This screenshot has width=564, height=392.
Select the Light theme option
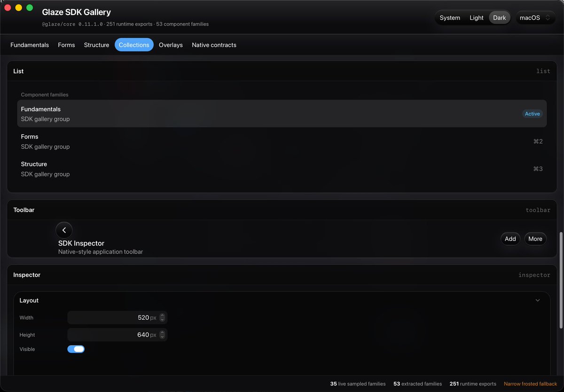477,18
